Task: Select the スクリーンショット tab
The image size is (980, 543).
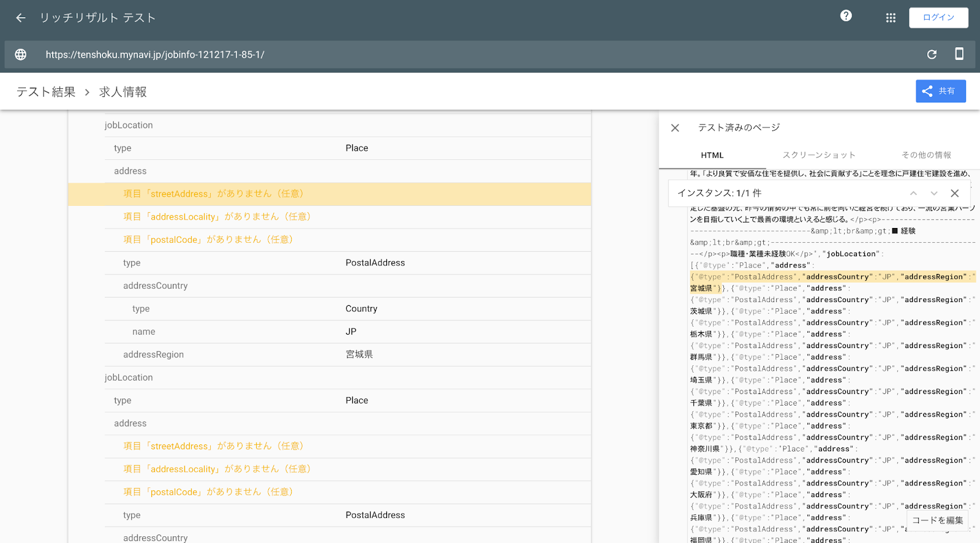Action: (x=819, y=156)
